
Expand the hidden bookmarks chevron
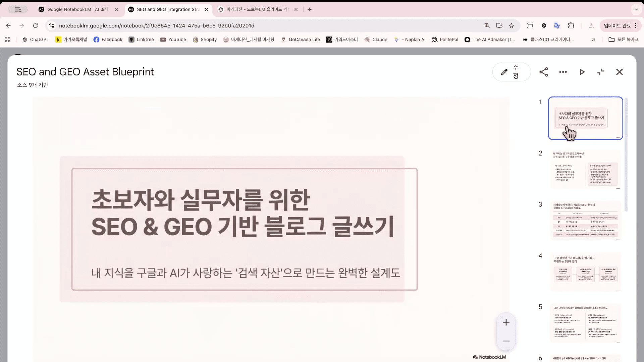coord(593,40)
